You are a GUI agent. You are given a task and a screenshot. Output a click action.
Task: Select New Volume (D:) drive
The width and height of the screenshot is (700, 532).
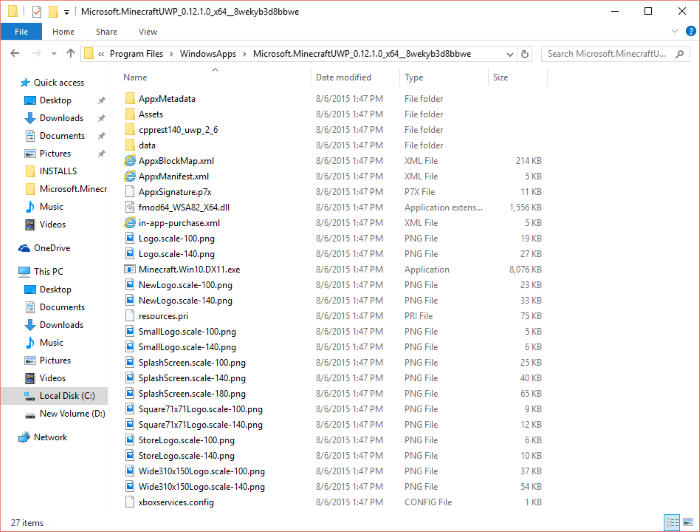[x=72, y=414]
